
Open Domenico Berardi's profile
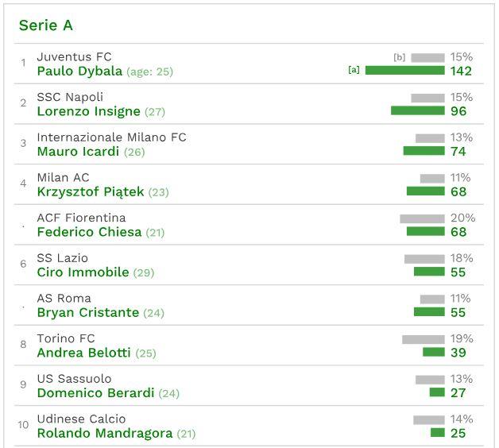(x=95, y=393)
